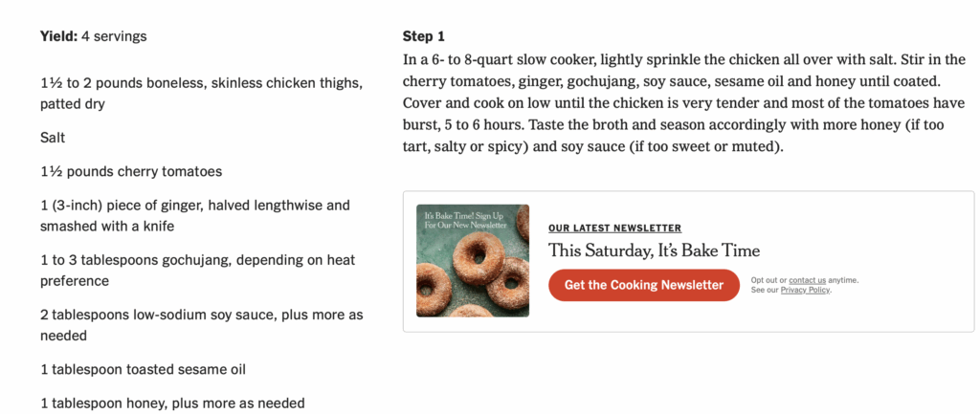Click the "See our" text before Privacy Policy

tap(766, 290)
